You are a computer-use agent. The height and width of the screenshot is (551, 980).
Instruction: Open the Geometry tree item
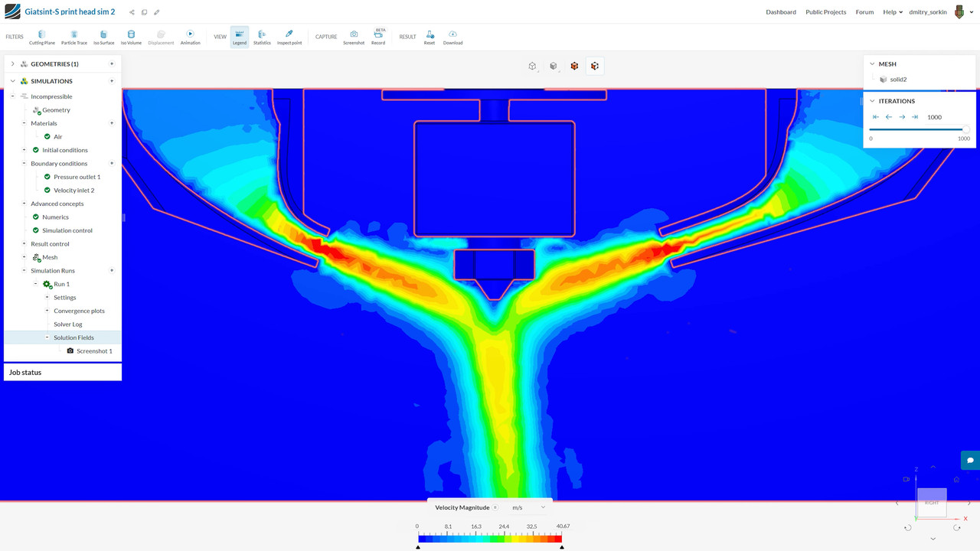(x=56, y=110)
